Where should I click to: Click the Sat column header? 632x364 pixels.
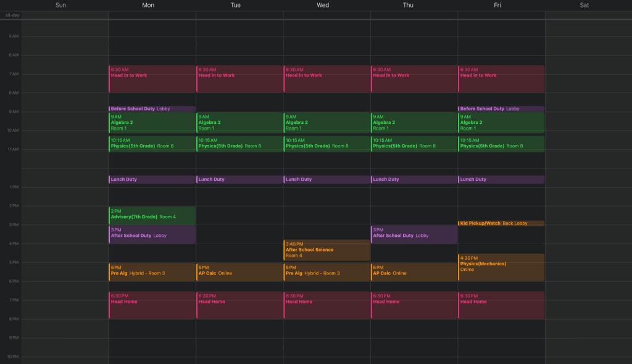(x=584, y=5)
